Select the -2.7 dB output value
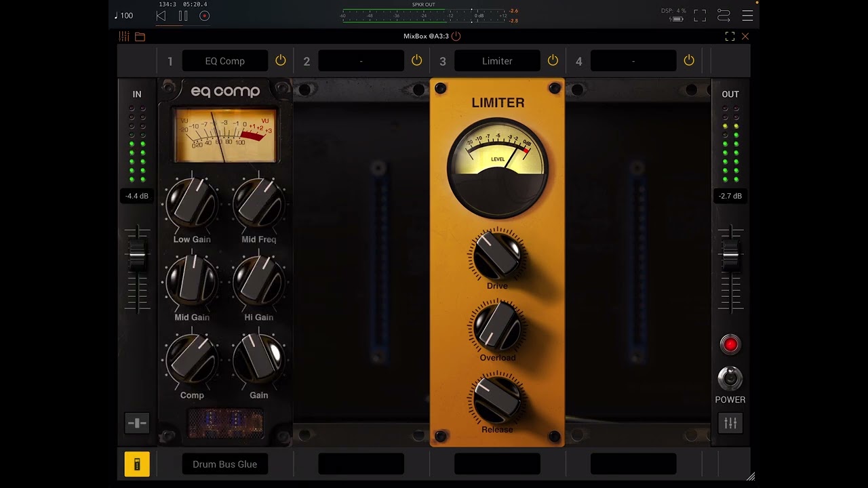This screenshot has height=488, width=868. tap(730, 196)
